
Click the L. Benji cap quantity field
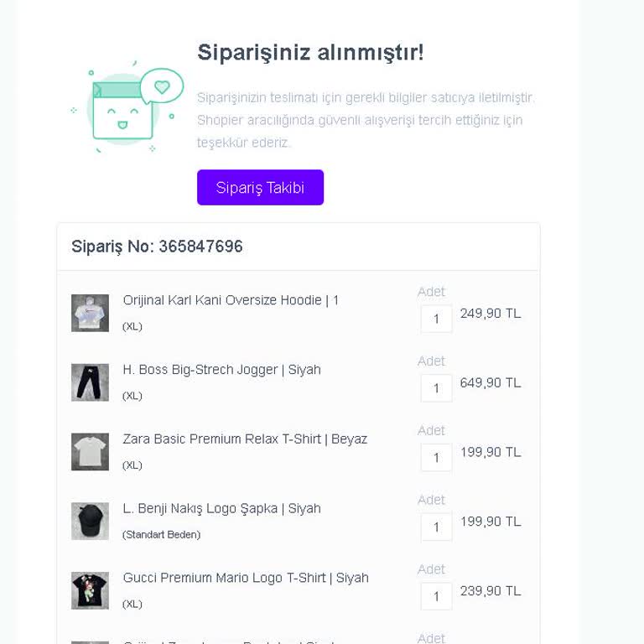tap(436, 527)
